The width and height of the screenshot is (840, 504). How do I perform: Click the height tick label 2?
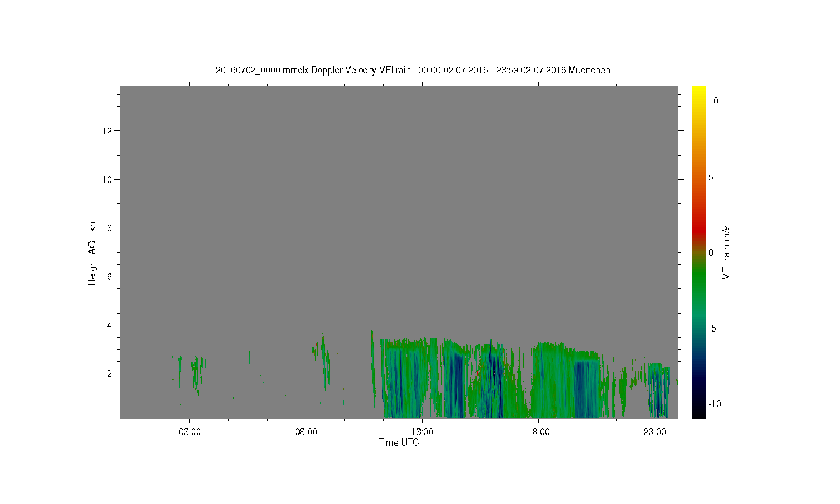pyautogui.click(x=110, y=374)
